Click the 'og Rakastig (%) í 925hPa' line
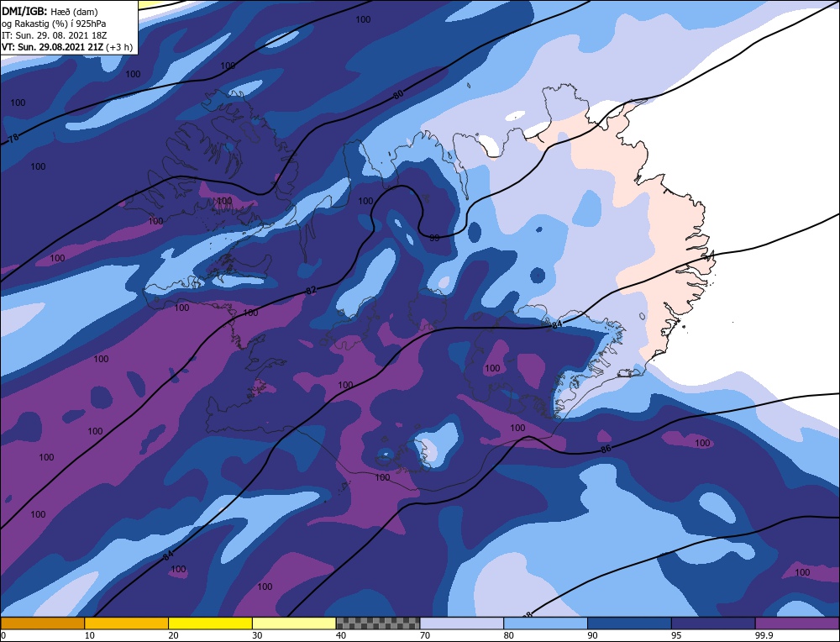This screenshot has height=642, width=840. point(54,24)
